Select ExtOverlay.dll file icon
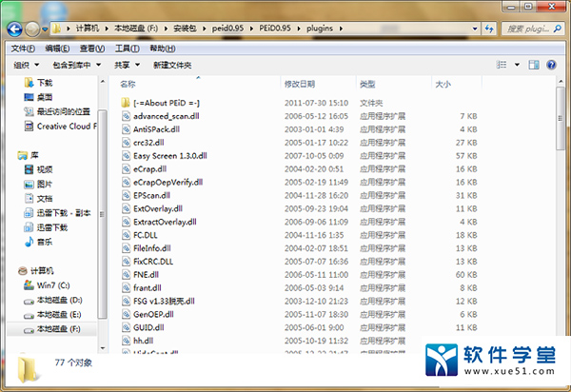The width and height of the screenshot is (571, 392). [126, 208]
